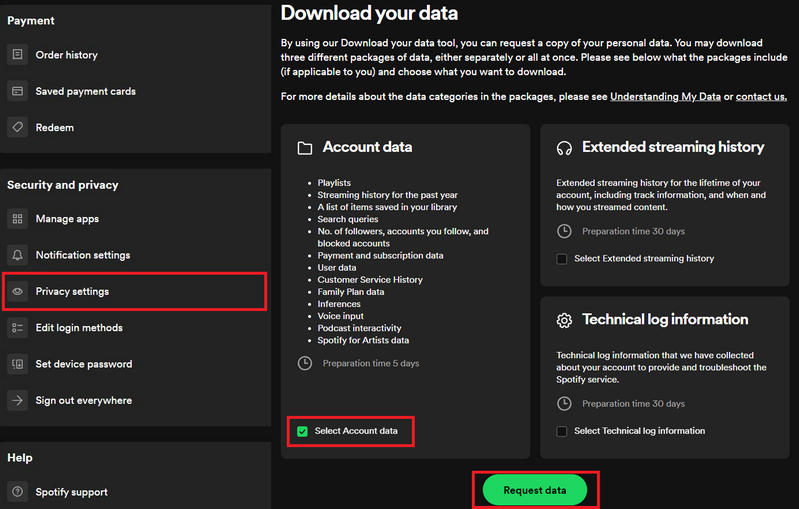This screenshot has width=799, height=509.
Task: Click the Account data folder icon
Action: [x=305, y=148]
